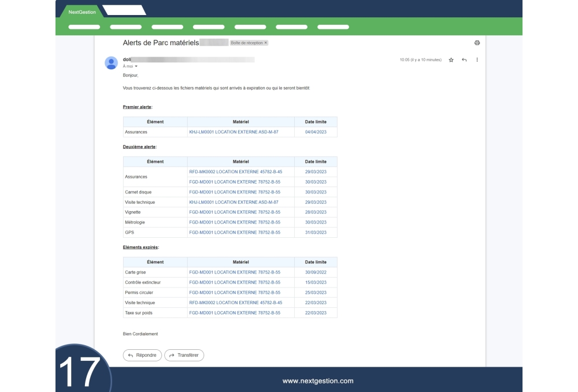Star this email message

(451, 60)
